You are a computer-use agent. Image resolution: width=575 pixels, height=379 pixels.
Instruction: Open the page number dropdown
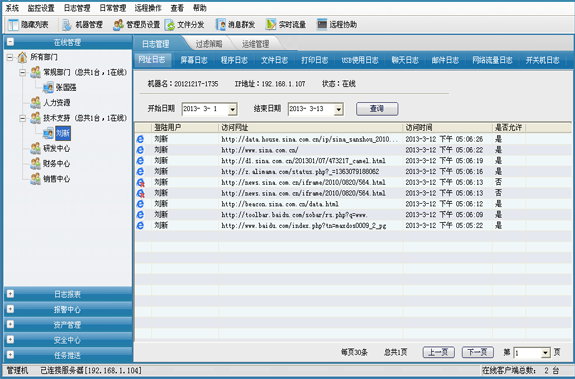pyautogui.click(x=546, y=353)
